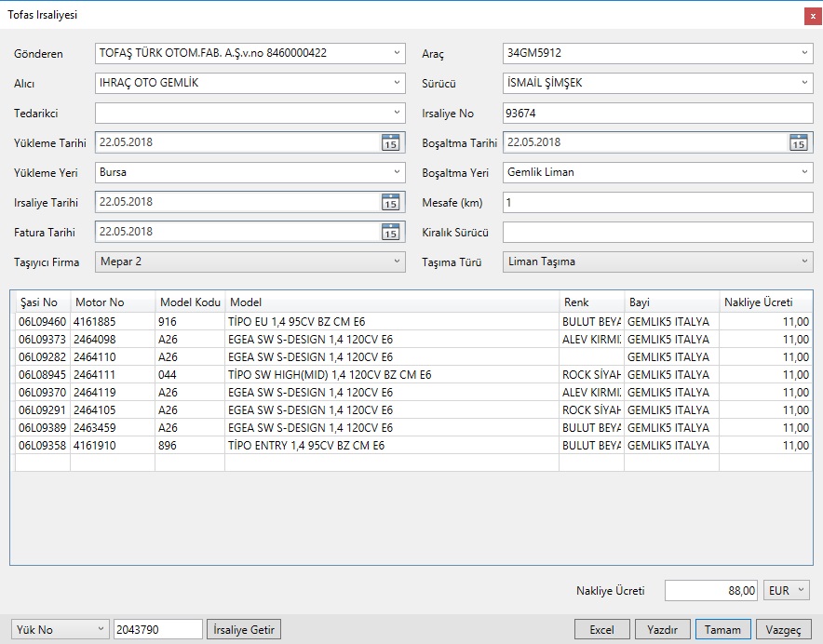Click model code 044 cell
Viewport: 823px width, 644px height.
190,375
